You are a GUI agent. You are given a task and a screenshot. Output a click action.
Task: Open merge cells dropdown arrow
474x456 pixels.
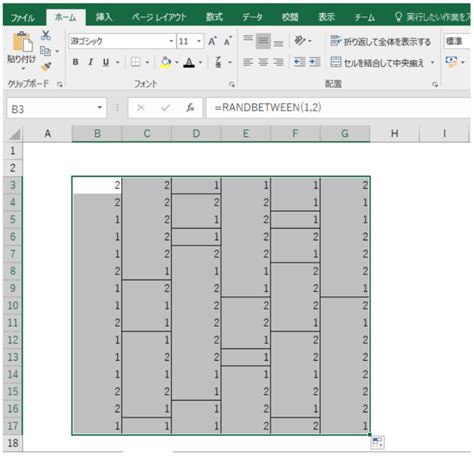pyautogui.click(x=432, y=62)
